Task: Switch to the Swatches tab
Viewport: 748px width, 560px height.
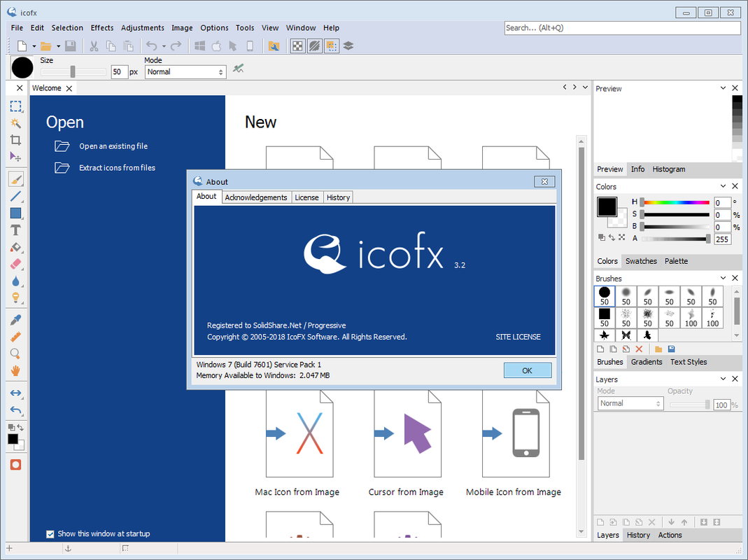Action: tap(641, 261)
